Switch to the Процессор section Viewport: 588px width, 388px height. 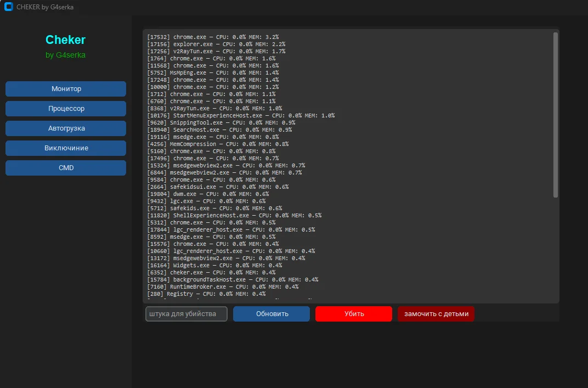pyautogui.click(x=66, y=109)
